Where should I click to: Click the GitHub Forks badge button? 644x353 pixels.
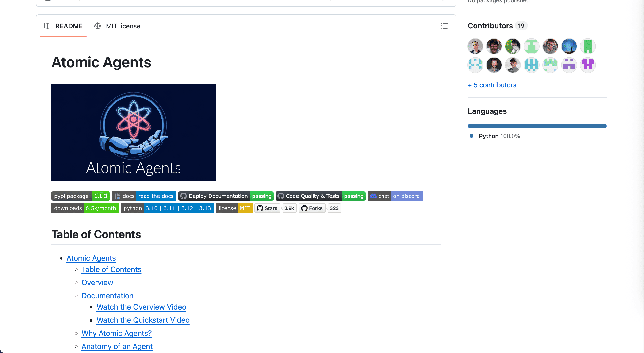point(312,208)
